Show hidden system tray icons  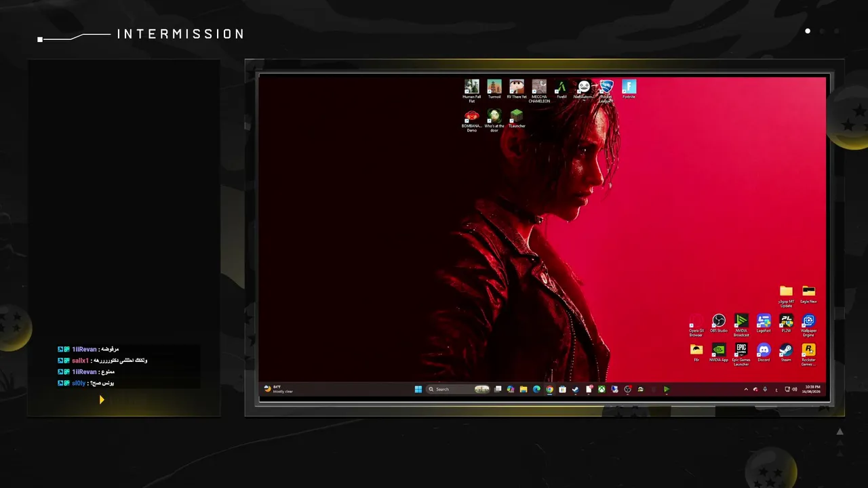[746, 389]
